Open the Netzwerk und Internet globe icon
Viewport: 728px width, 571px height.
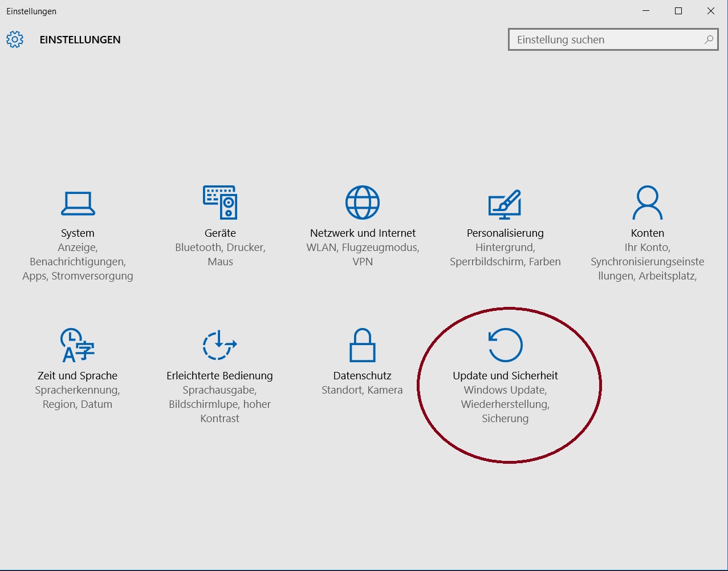363,202
